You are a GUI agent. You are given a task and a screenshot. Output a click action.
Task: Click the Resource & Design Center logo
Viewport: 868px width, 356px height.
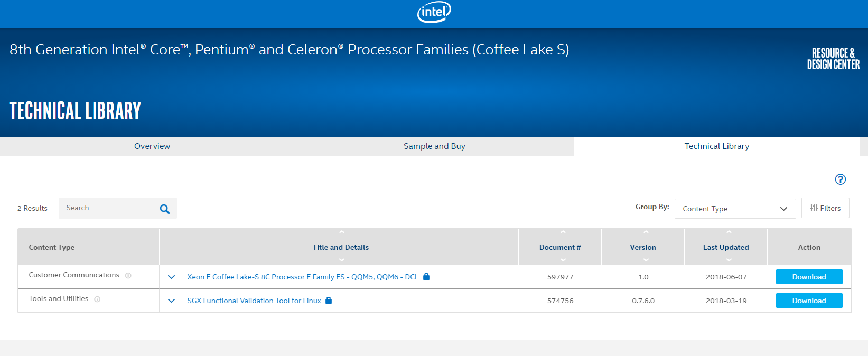833,59
